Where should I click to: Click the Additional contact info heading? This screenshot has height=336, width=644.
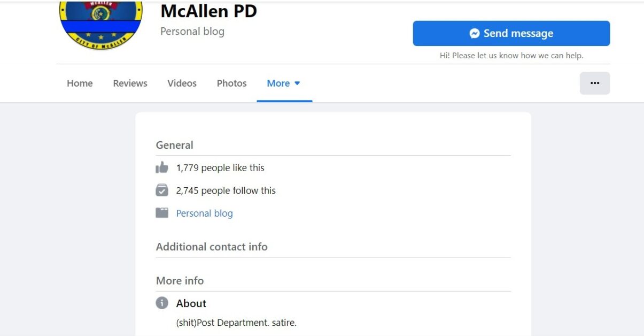point(212,247)
